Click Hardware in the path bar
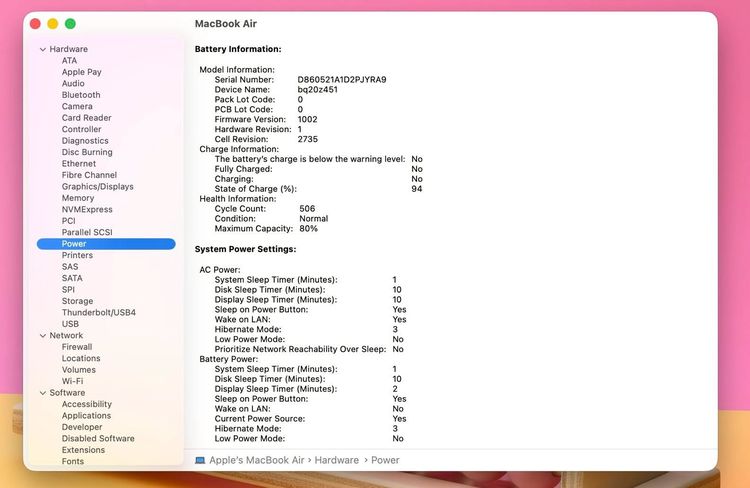 point(336,460)
